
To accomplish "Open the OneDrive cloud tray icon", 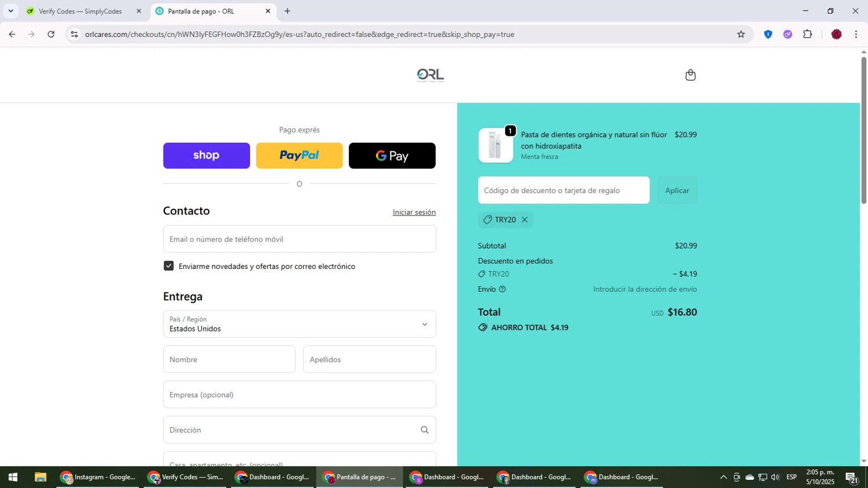I will click(x=749, y=477).
